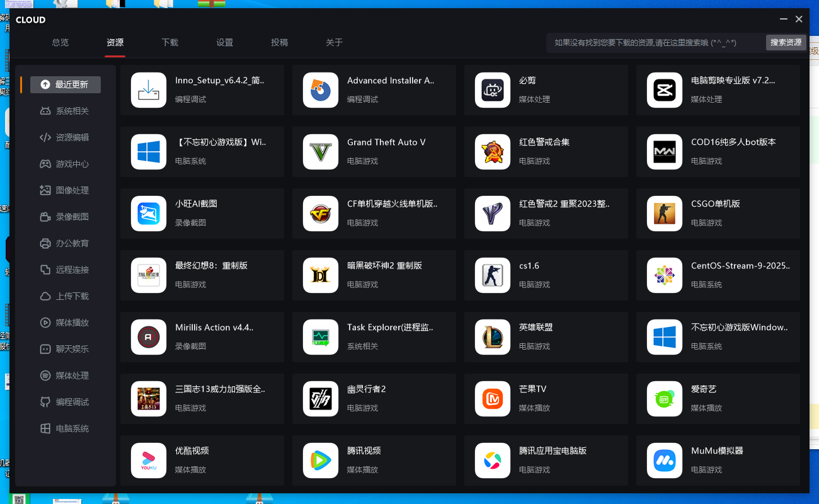Go to the 设置 tab

click(x=225, y=43)
